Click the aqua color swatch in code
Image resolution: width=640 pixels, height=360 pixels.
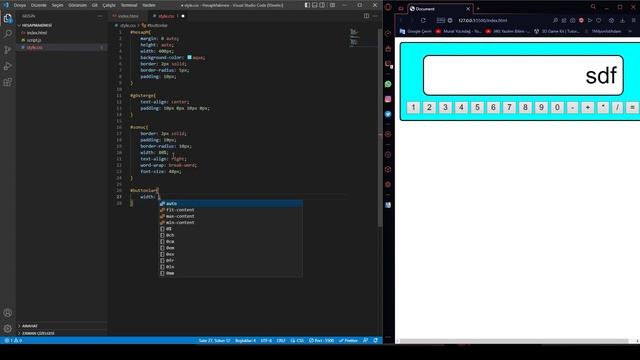189,58
